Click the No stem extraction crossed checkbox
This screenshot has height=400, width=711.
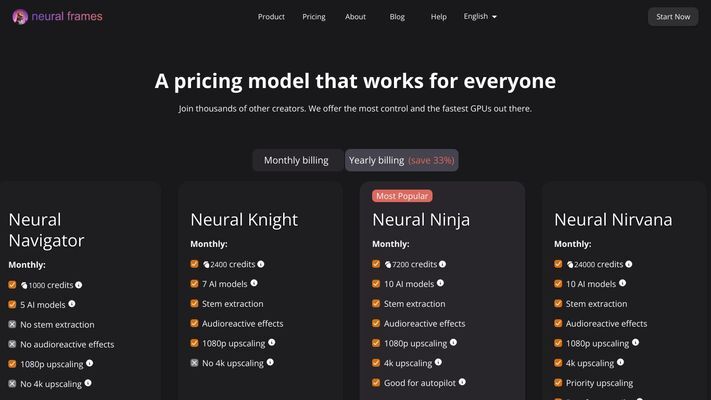click(12, 324)
